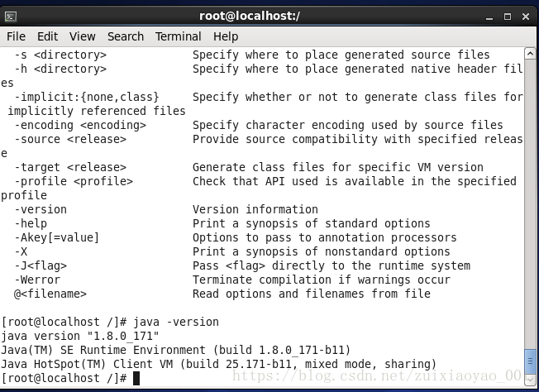Click the empty scrollbar track above the thumb
Viewport: 539px width, 392px height.
530,203
